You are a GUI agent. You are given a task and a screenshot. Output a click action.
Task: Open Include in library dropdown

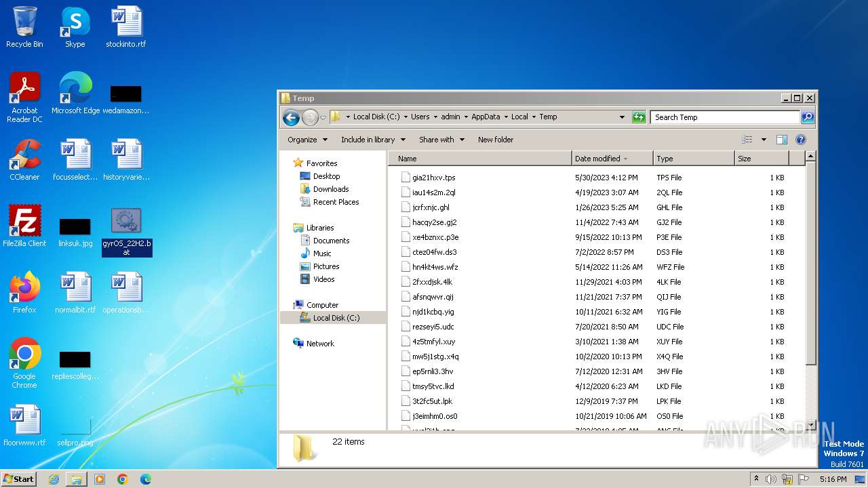(373, 140)
